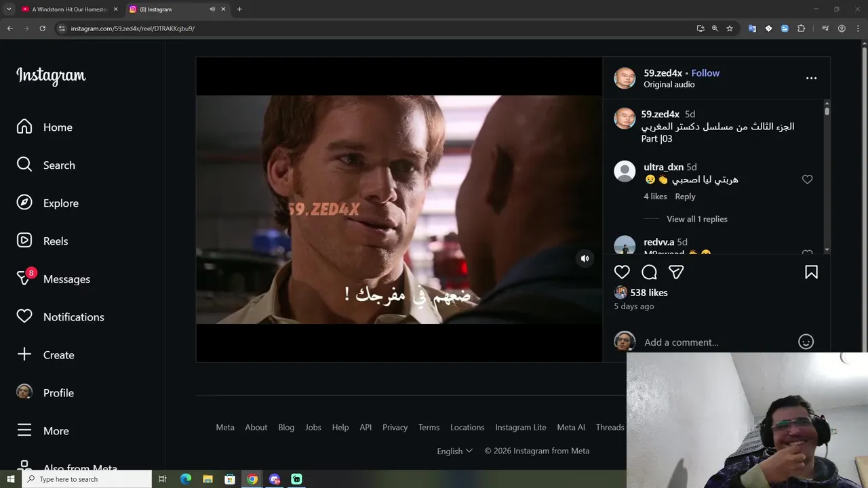Open the Jobs footer link
This screenshot has width=868, height=488.
(313, 427)
